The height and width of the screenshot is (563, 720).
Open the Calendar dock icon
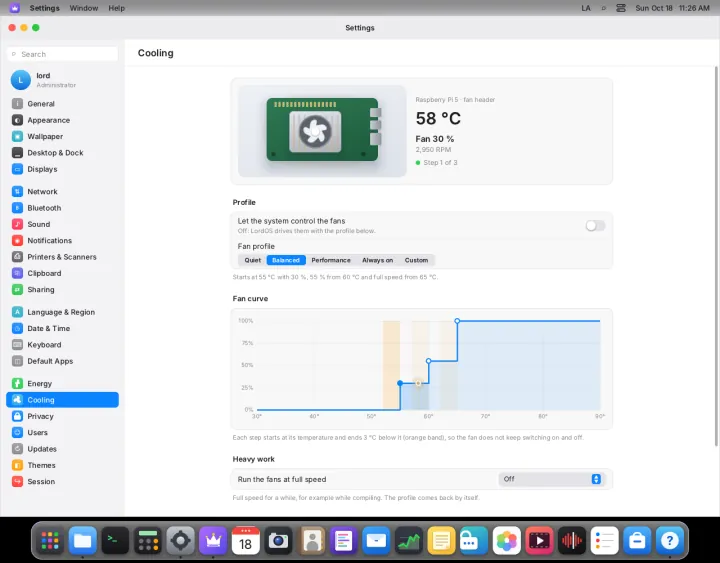click(x=246, y=540)
